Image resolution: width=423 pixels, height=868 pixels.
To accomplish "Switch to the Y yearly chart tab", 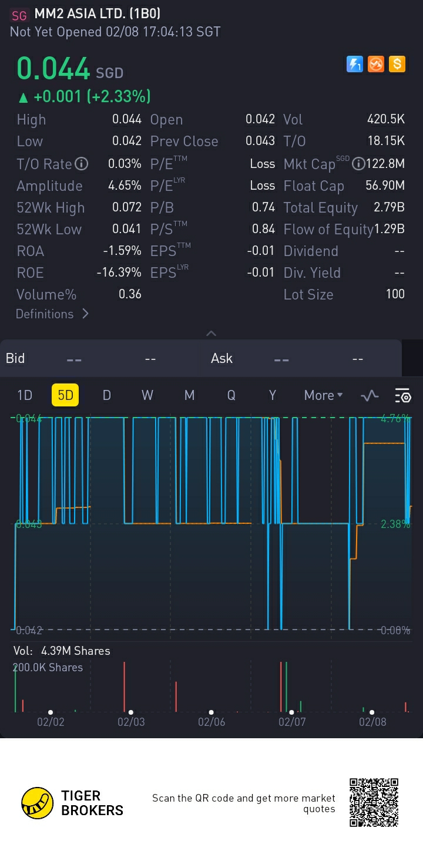I will 272,395.
